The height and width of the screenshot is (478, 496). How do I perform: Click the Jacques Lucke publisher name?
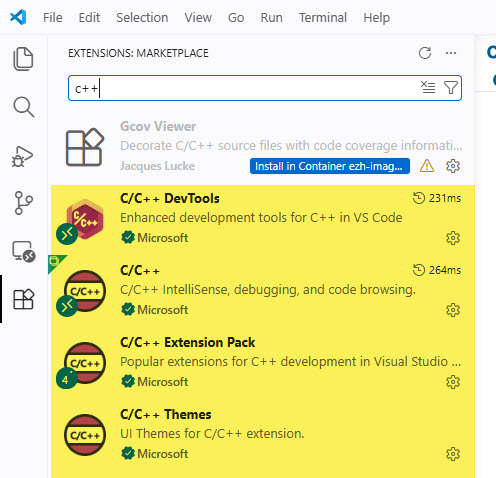(157, 166)
